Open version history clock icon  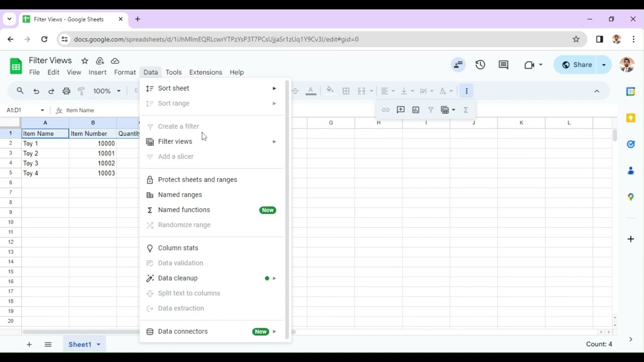[480, 64]
